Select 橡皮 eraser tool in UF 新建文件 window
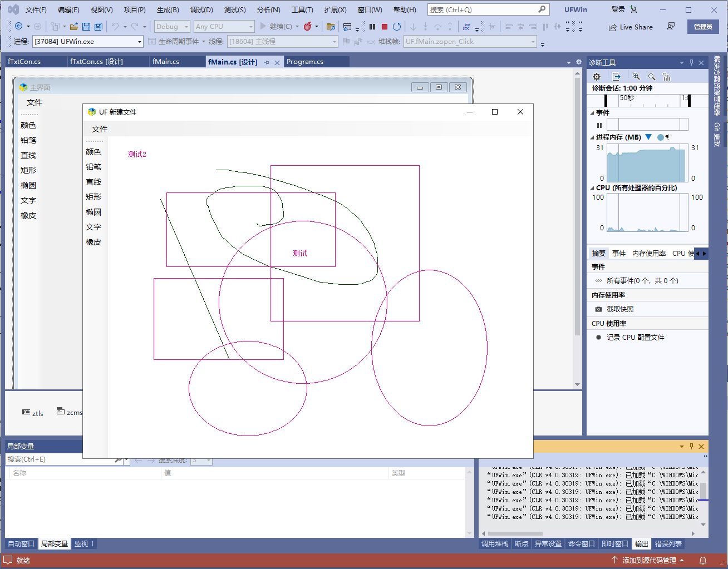 [x=94, y=242]
